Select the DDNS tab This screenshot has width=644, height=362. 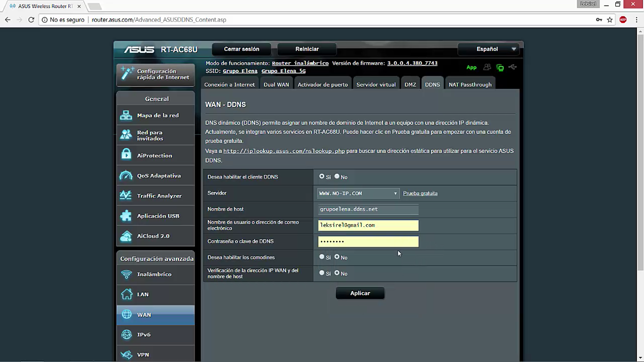point(432,84)
